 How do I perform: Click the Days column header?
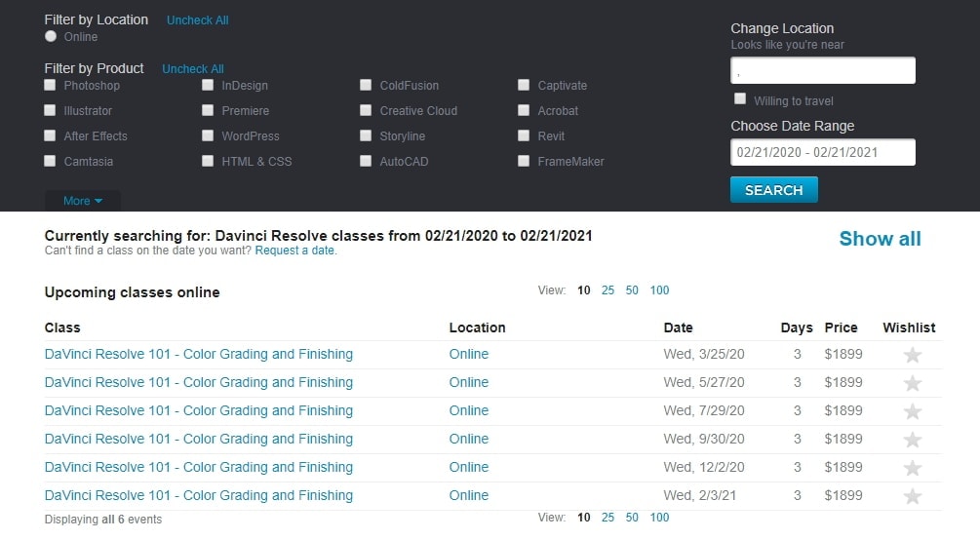pos(797,328)
